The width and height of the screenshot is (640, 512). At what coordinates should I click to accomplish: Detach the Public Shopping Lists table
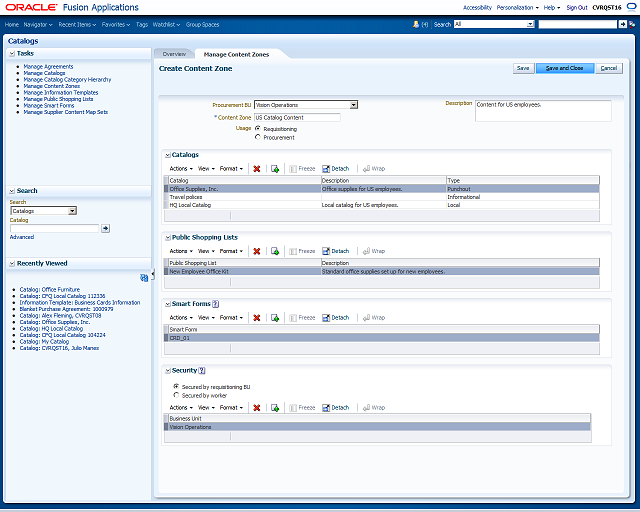click(x=336, y=251)
